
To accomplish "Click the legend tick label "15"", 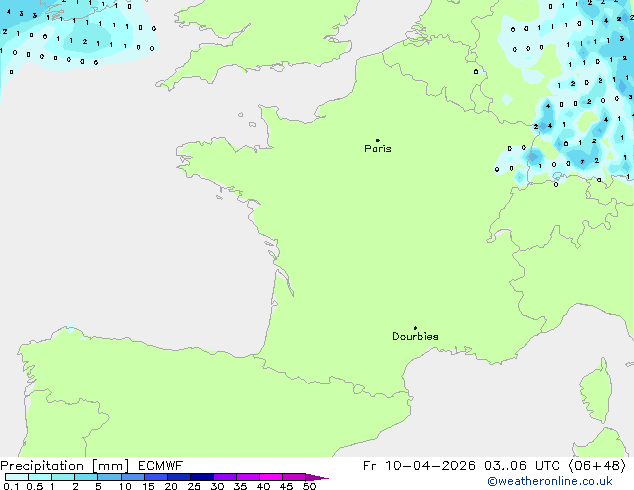I will [148, 486].
